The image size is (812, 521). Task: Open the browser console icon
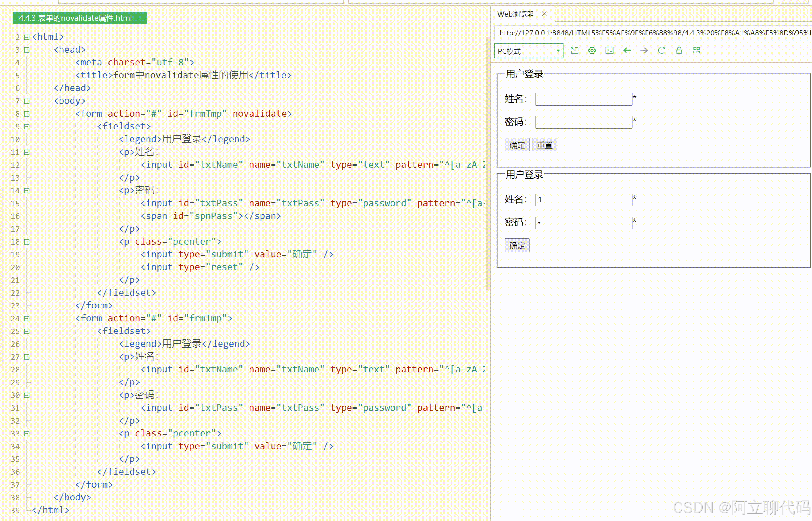pyautogui.click(x=609, y=51)
